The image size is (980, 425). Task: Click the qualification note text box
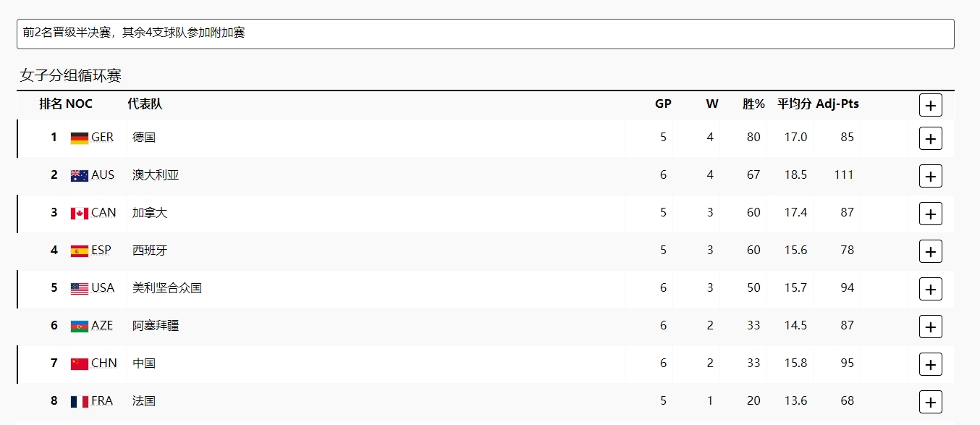[x=485, y=34]
